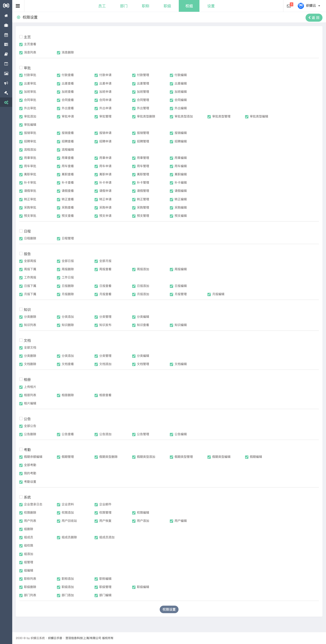Open the picture album sidebar icon
Screen dimensions: 326x644
6,74
